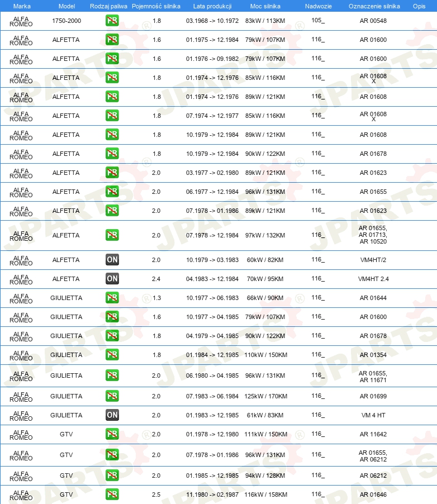Select the 1.3 engine capacity cell
437x504 pixels.
pos(156,298)
